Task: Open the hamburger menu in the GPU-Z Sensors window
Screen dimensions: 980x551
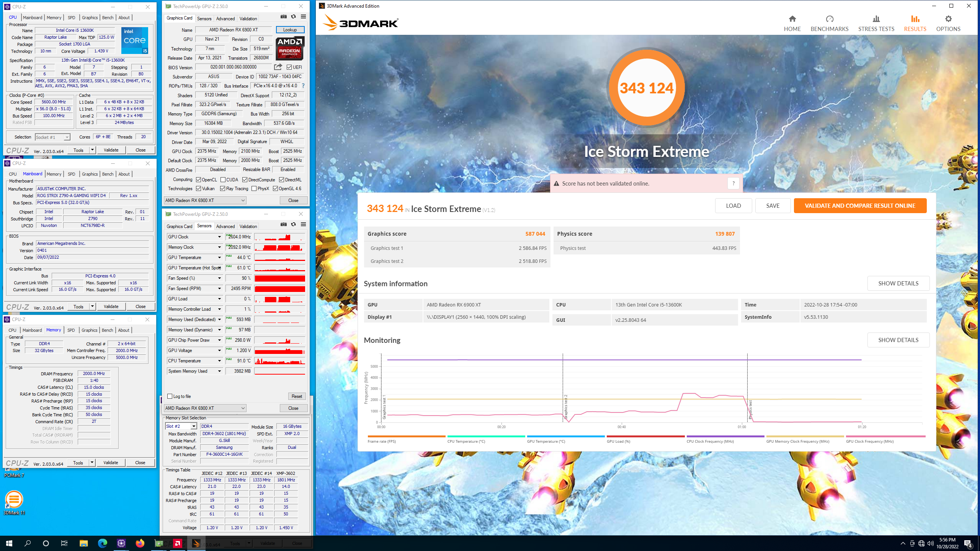Action: [304, 225]
